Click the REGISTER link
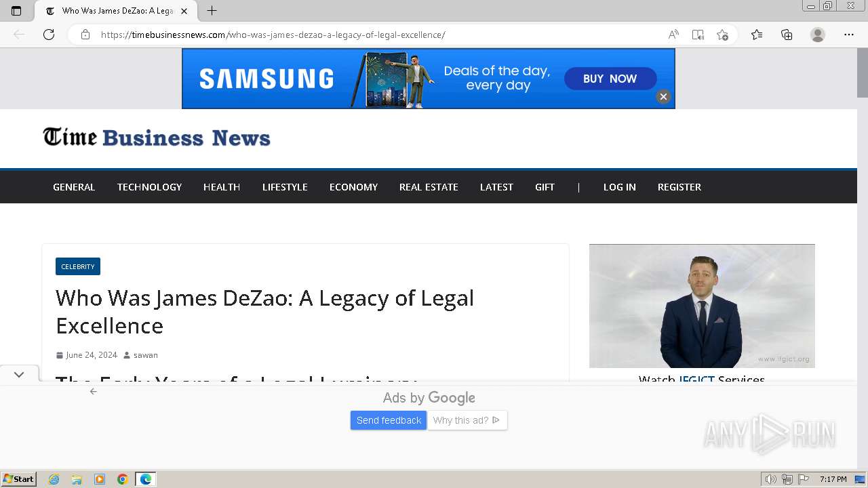868x488 pixels. pos(679,187)
